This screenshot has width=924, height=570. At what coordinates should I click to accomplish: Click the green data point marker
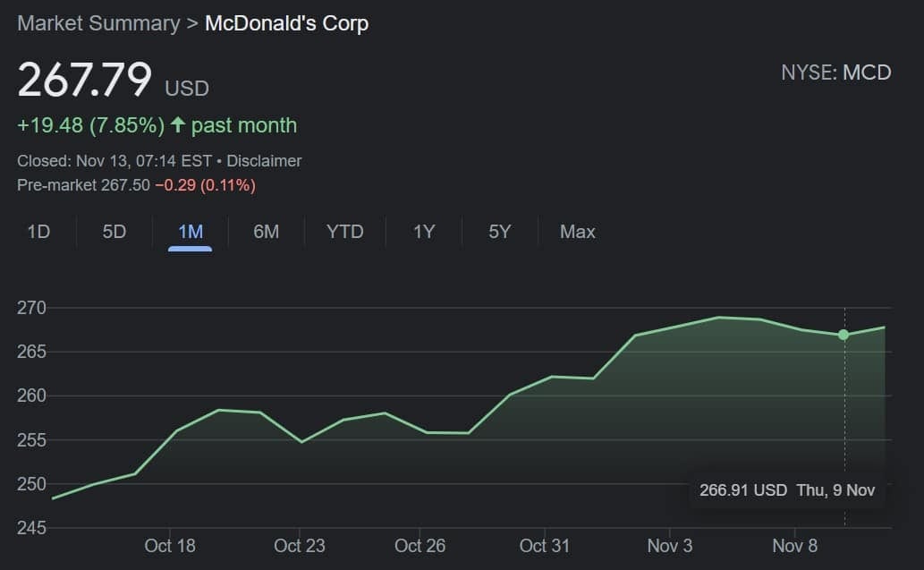click(843, 335)
